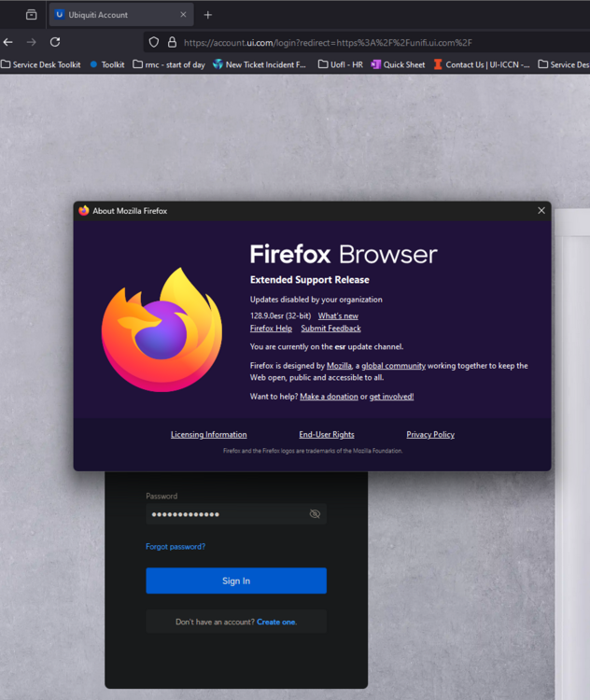This screenshot has width=590, height=700.
Task: Open the Privacy Policy link
Action: pyautogui.click(x=430, y=434)
